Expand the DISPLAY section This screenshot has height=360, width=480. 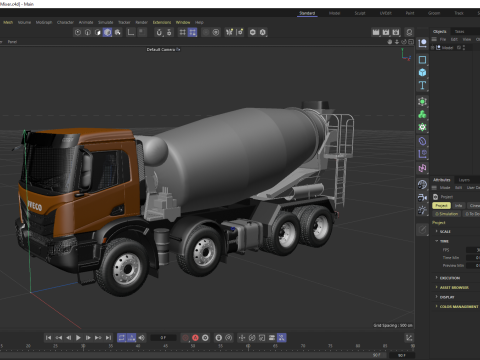point(437,297)
